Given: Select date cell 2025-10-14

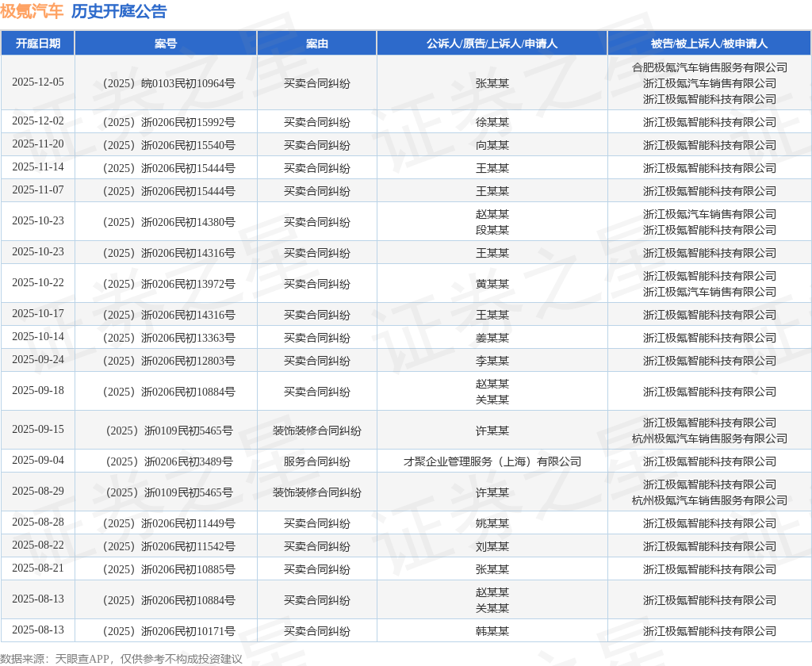Looking at the screenshot, I should 38,337.
